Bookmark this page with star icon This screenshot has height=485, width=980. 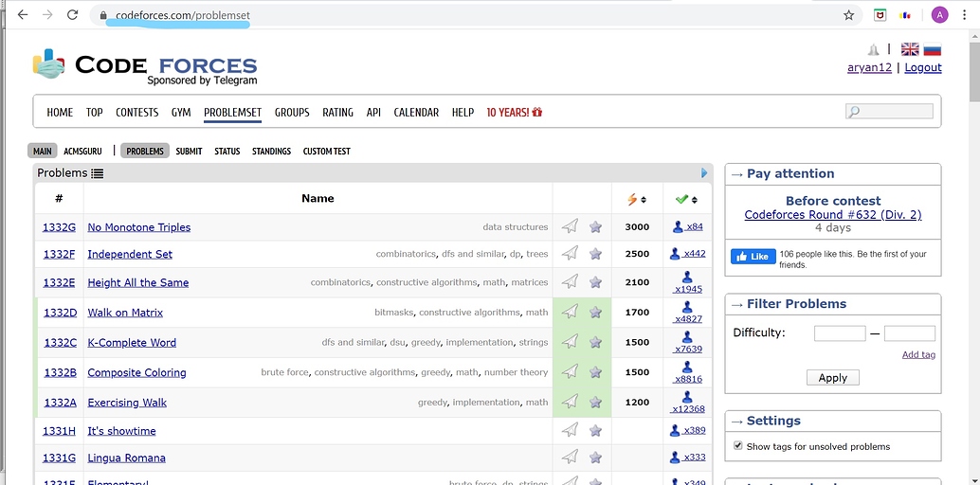coord(848,15)
